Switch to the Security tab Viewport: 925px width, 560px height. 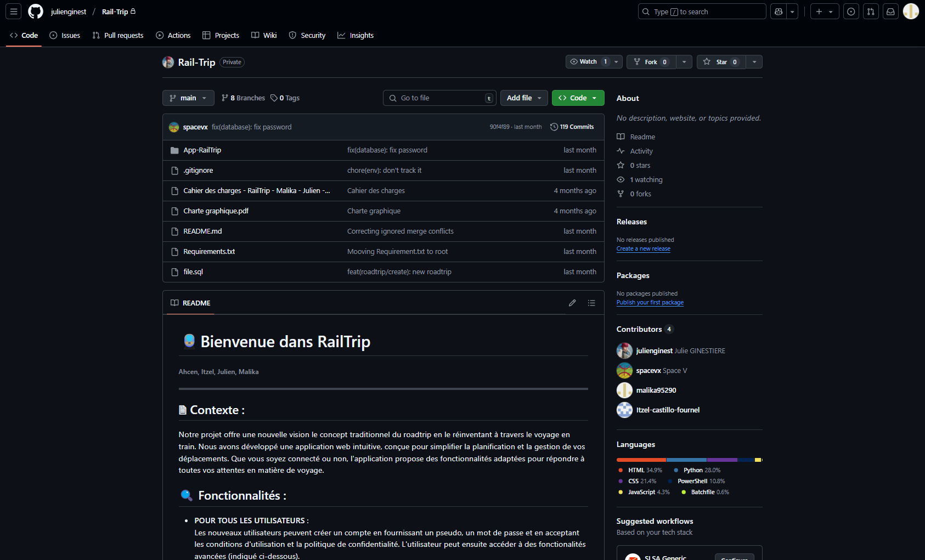tap(307, 35)
